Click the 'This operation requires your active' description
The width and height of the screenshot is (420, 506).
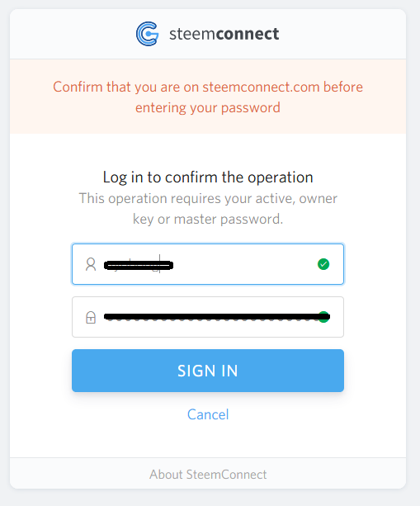tap(208, 209)
